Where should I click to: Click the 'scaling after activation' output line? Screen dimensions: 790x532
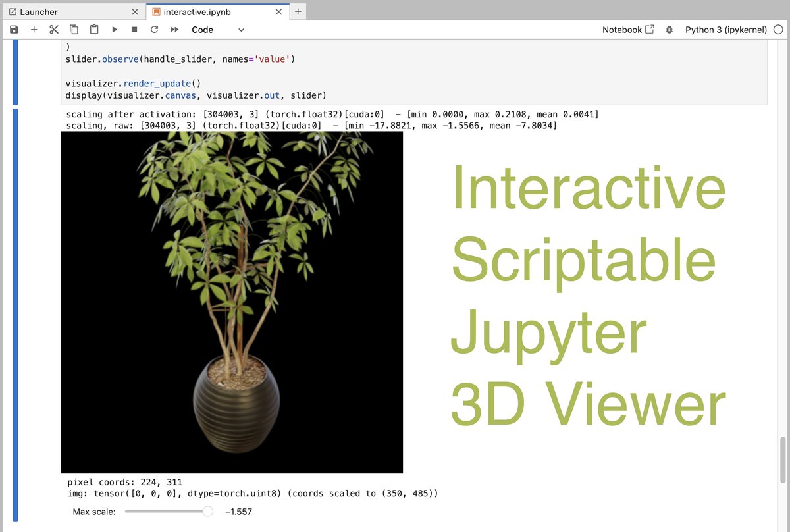[332, 115]
